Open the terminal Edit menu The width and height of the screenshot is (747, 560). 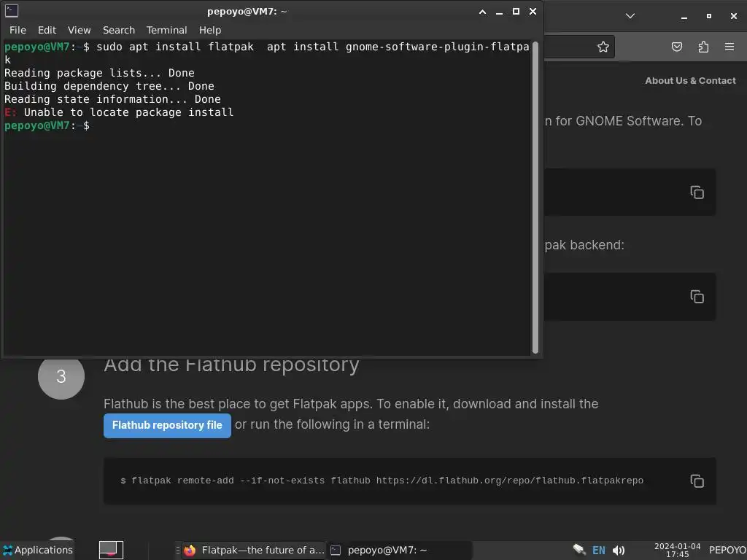pos(47,30)
